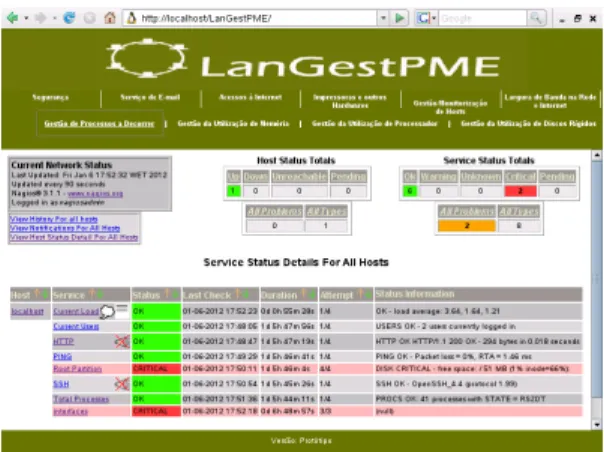Click the notifications-disabled icon on the SSH row

(x=122, y=384)
